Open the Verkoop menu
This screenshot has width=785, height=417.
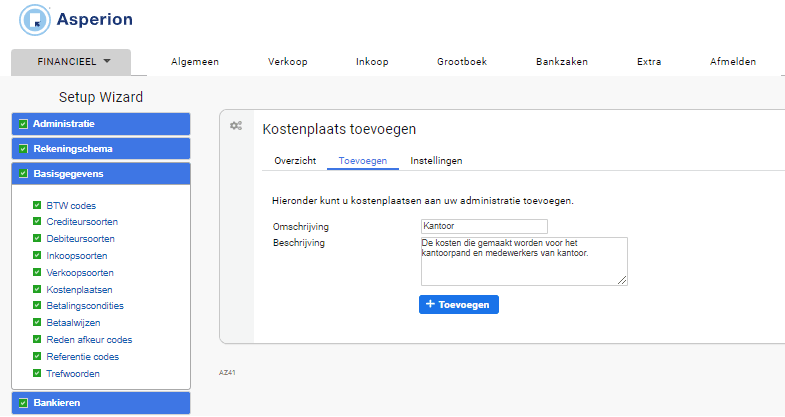pos(287,62)
